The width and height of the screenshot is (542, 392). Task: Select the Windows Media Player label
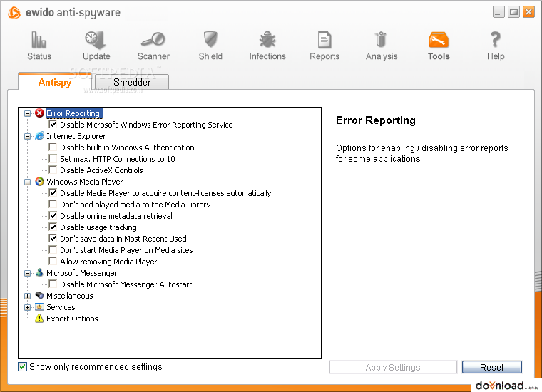tap(85, 182)
